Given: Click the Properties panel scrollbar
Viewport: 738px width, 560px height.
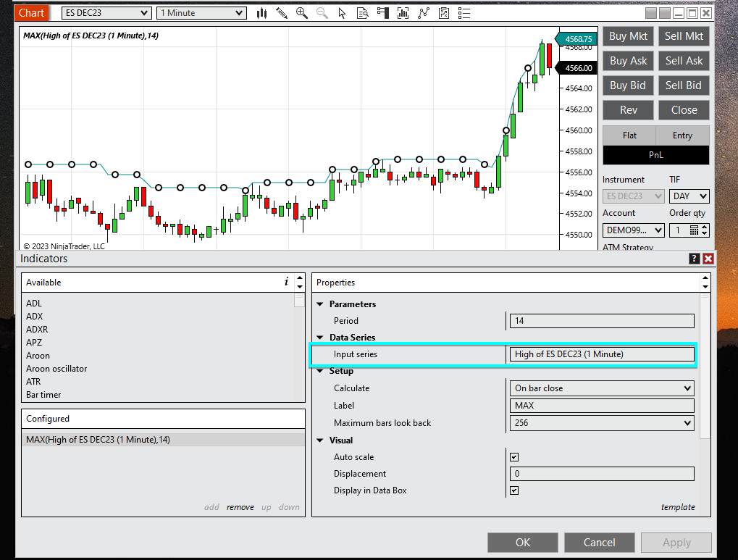Looking at the screenshot, I should pyautogui.click(x=705, y=367).
